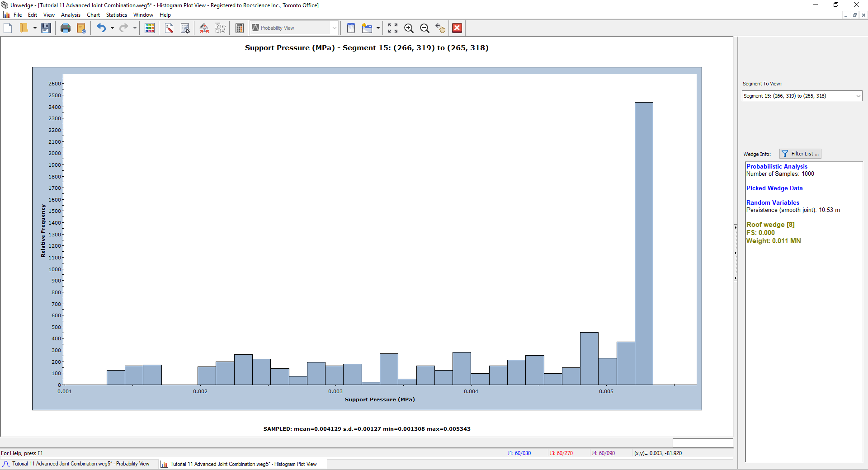Screen dimensions: 868x470
Task: Expand the Open file dropdown arrow
Action: pyautogui.click(x=35, y=28)
